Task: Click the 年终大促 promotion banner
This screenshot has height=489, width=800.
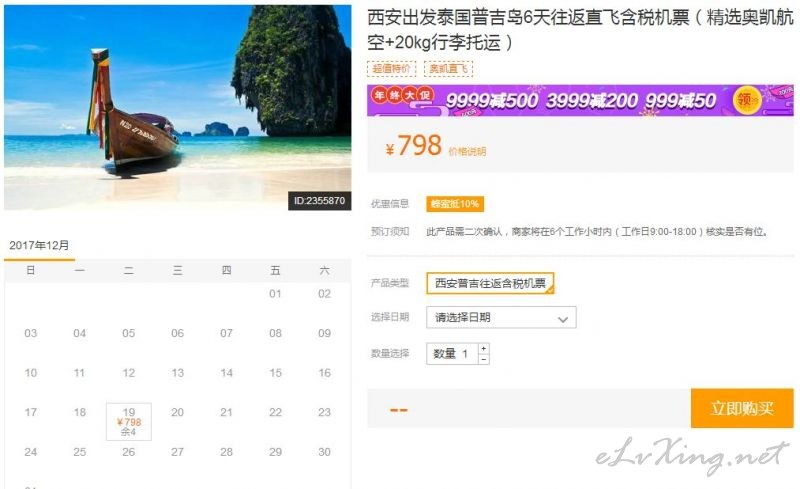Action: coord(580,100)
